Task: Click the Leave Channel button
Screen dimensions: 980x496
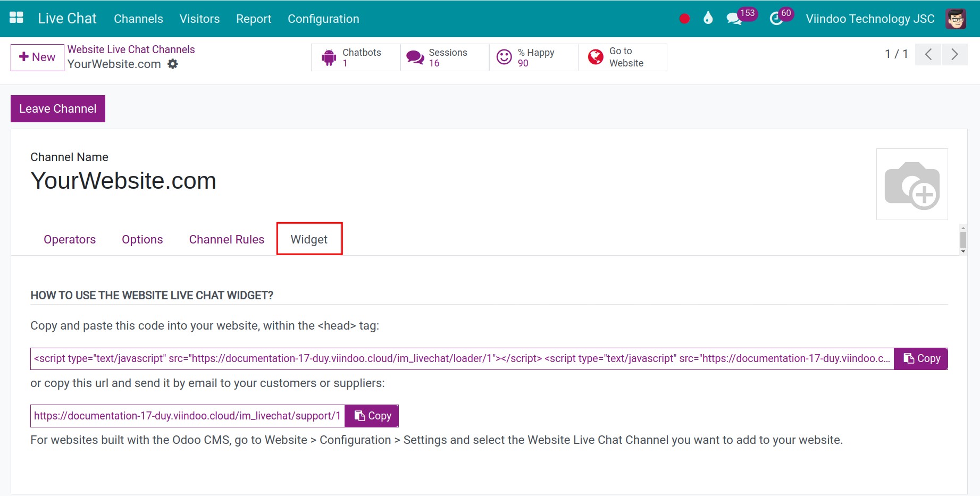Action: (x=58, y=109)
